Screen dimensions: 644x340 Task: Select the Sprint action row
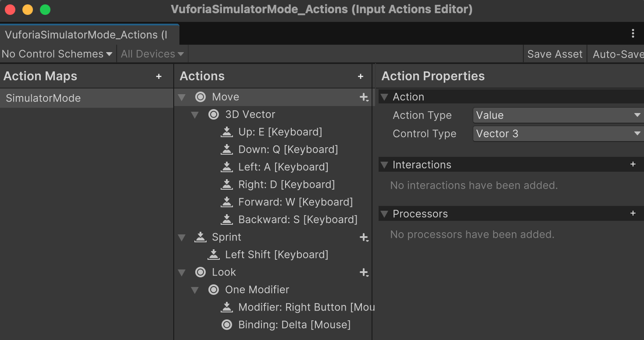(x=273, y=237)
